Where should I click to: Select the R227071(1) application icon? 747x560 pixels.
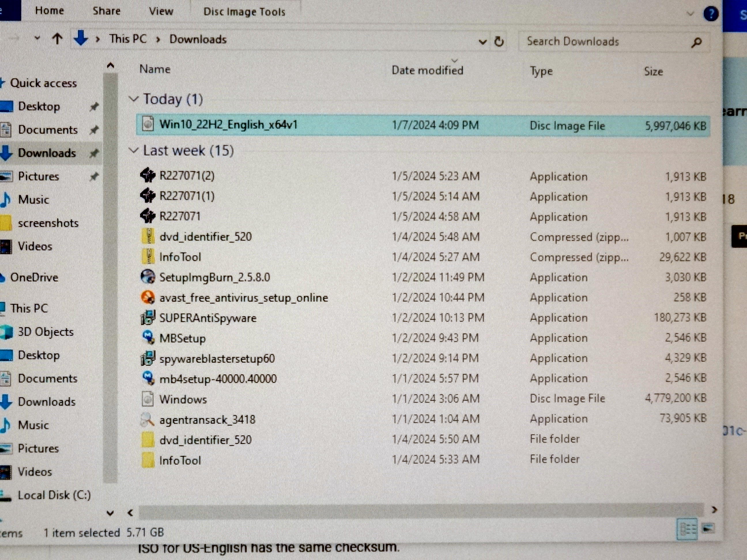point(148,195)
